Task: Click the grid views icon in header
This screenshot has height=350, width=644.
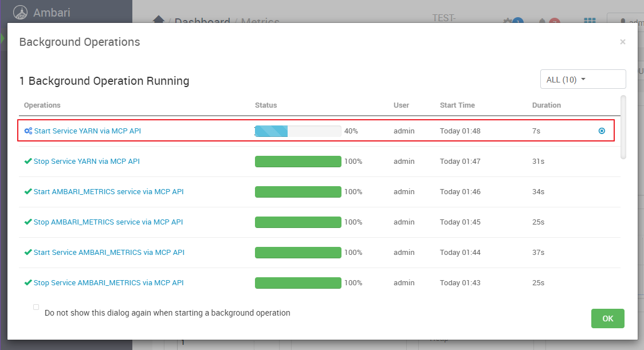Action: (x=590, y=20)
